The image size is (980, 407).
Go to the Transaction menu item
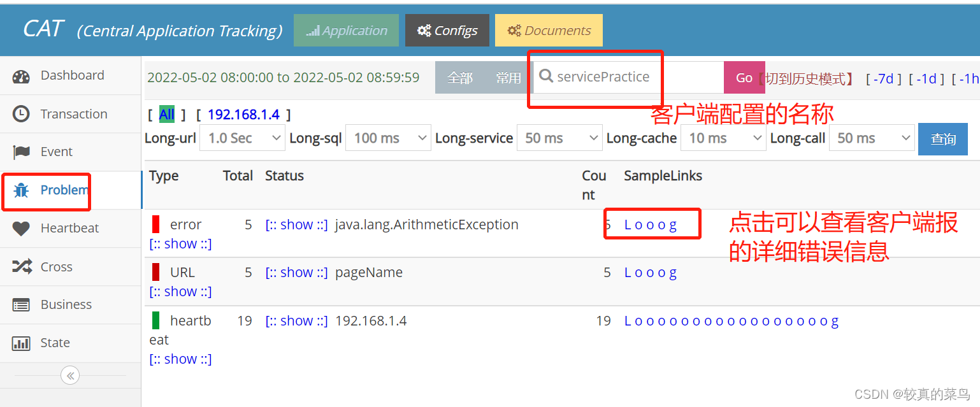click(70, 114)
